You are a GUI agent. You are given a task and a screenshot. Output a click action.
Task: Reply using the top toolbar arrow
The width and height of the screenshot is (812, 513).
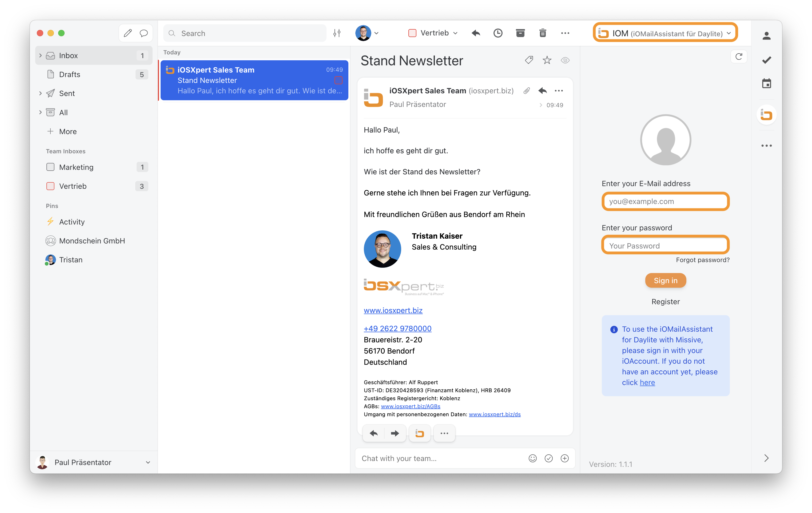[x=476, y=33]
